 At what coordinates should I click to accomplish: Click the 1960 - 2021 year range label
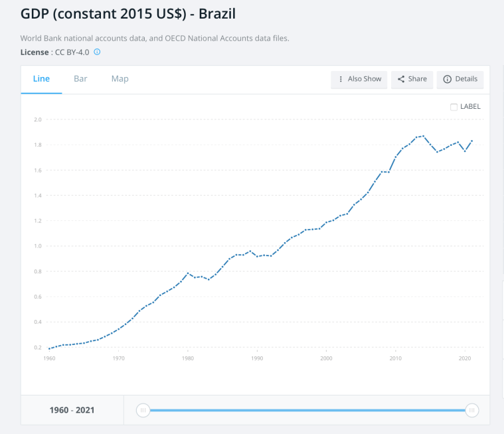72,410
